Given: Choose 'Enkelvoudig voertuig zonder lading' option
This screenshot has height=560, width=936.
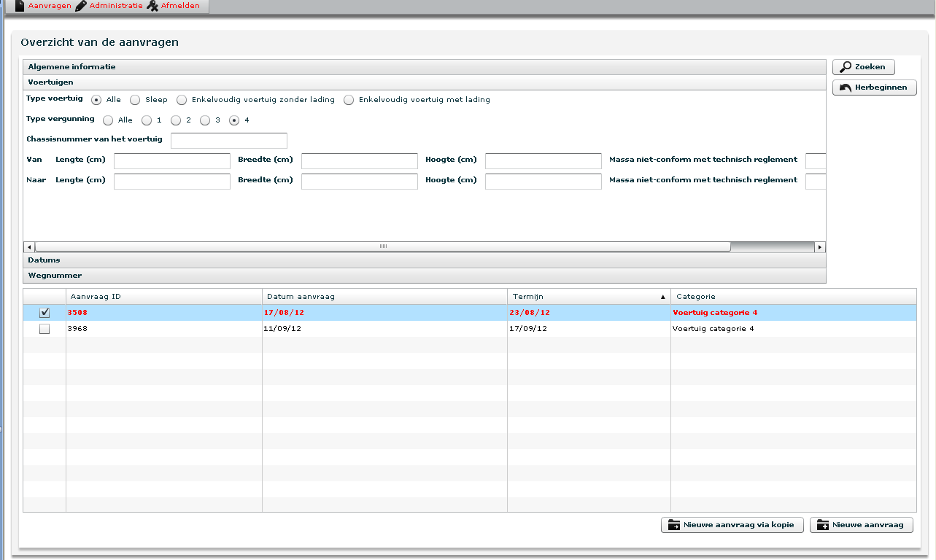Looking at the screenshot, I should [182, 100].
